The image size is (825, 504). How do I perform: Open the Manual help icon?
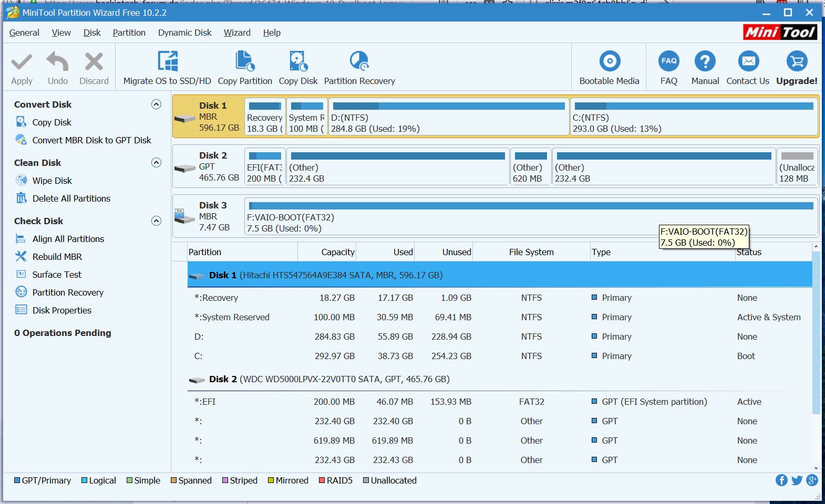[x=705, y=62]
